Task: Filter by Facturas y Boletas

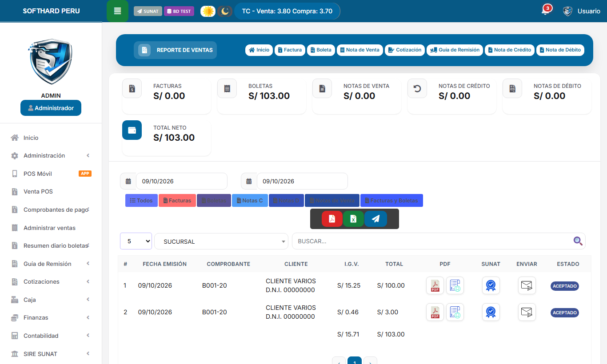Action: point(391,201)
